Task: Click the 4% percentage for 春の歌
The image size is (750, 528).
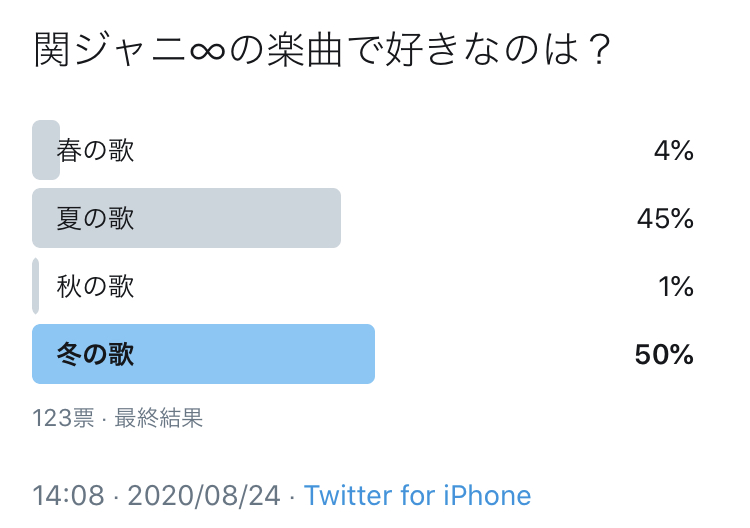Action: pyautogui.click(x=674, y=151)
